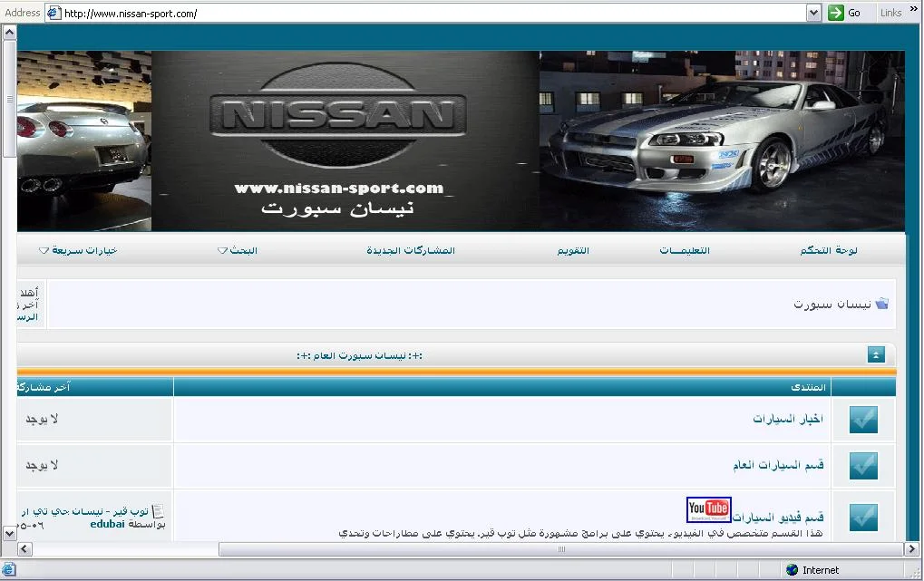Click the www.nissan-sport.com banner text

click(x=339, y=189)
